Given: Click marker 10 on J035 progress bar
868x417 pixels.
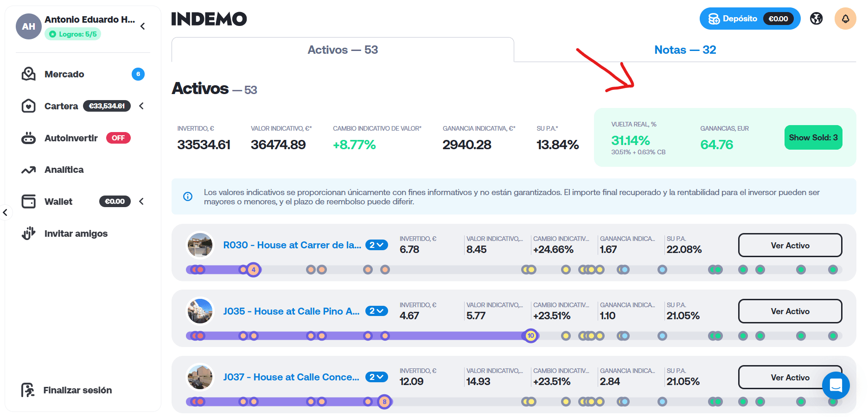Looking at the screenshot, I should click(531, 335).
